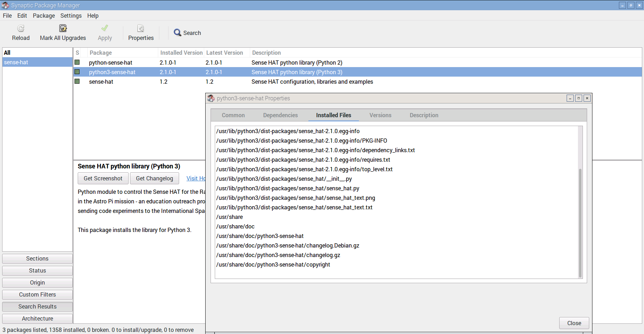Sort by Installed Version column header

pyautogui.click(x=181, y=53)
